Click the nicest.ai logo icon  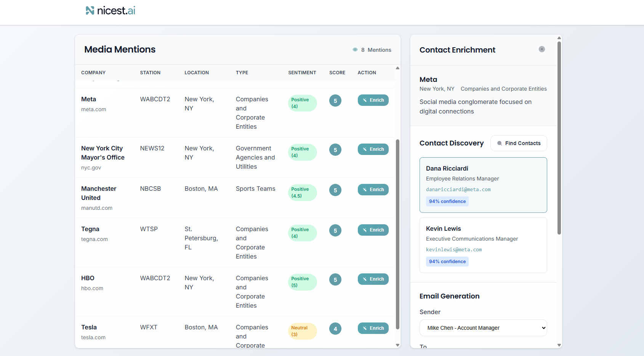coord(90,11)
